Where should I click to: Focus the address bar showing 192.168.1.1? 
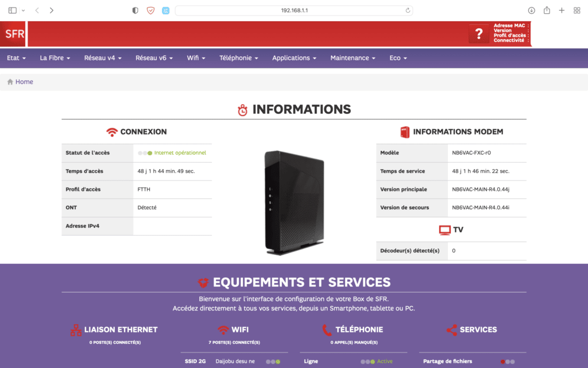coord(294,10)
